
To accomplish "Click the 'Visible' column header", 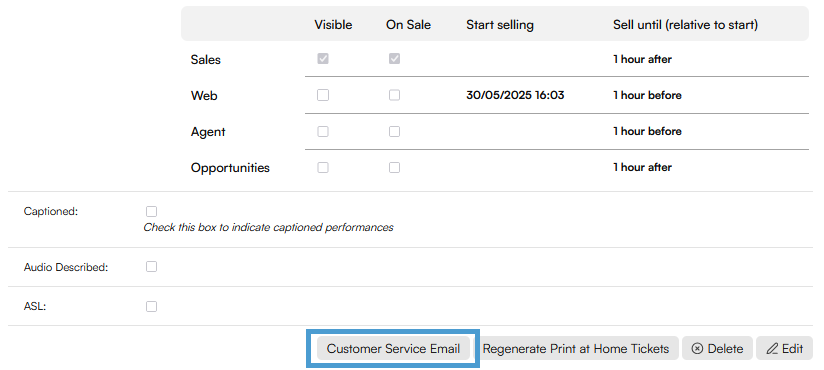I will [333, 25].
